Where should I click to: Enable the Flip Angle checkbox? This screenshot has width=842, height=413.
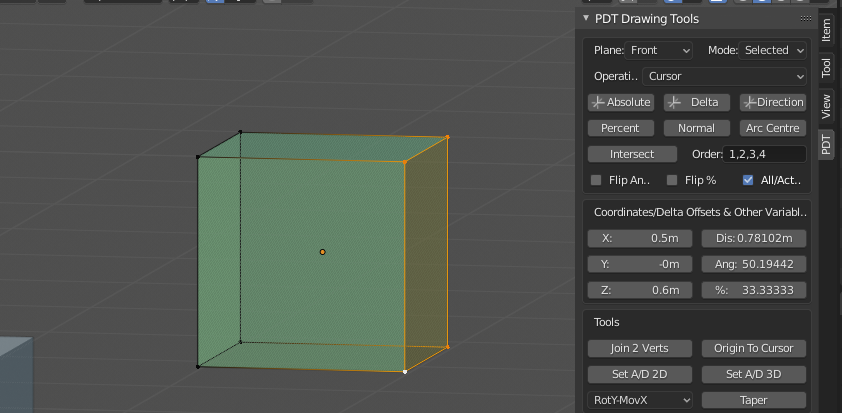point(596,181)
